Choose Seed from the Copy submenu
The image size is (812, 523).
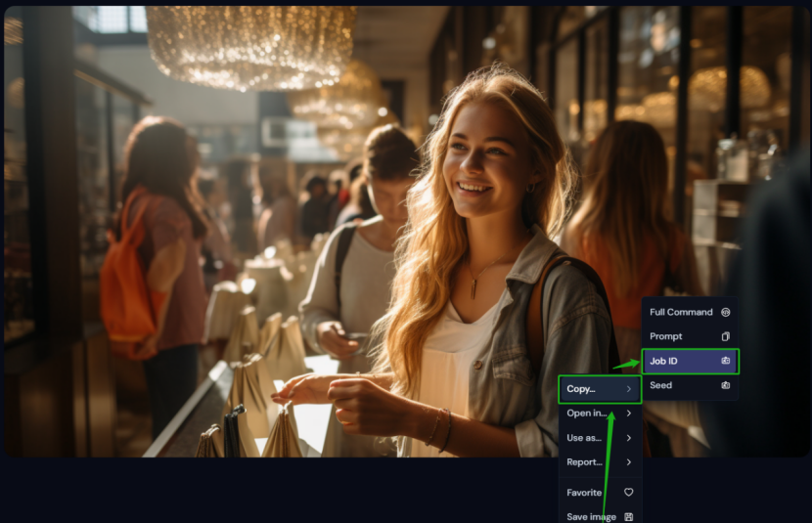click(x=690, y=385)
